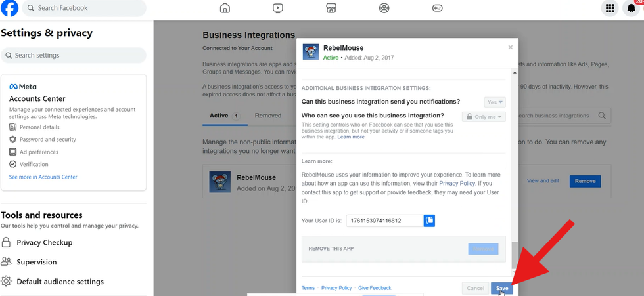This screenshot has width=644, height=296.
Task: Click the Facebook logo icon
Action: click(x=9, y=9)
